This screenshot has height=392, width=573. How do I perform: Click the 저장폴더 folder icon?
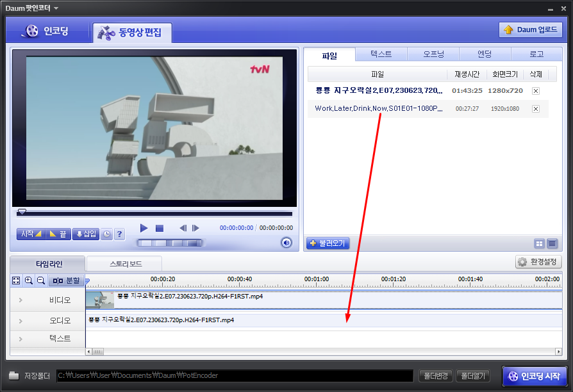tap(14, 375)
